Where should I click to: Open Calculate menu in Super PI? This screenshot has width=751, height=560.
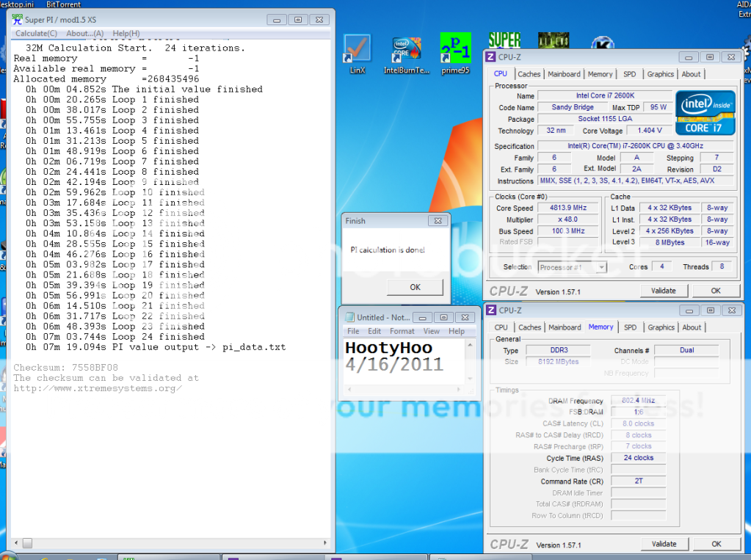tap(37, 33)
